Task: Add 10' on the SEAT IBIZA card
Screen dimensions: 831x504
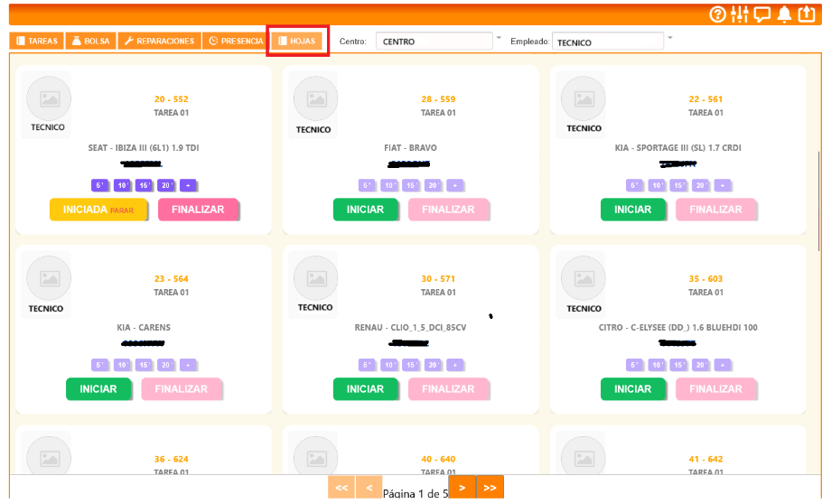Action: (x=123, y=185)
